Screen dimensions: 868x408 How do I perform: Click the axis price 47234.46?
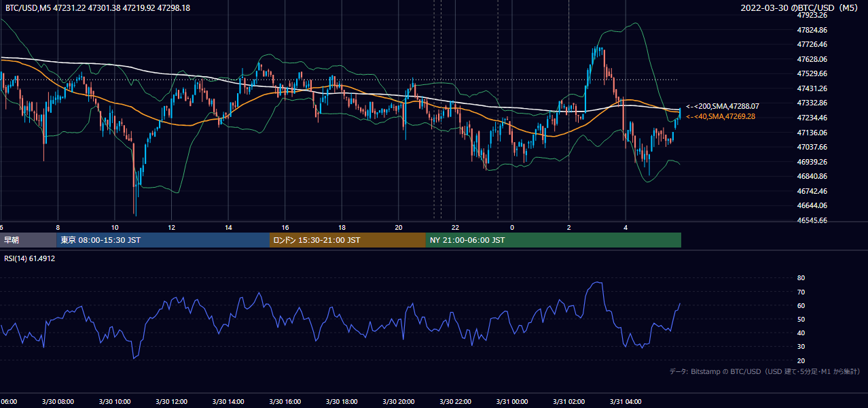(812, 118)
